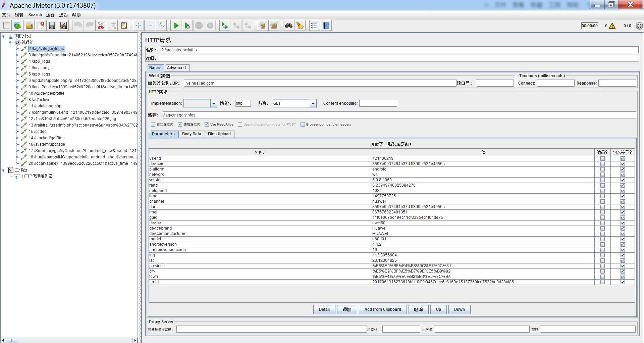The width and height of the screenshot is (644, 343).
Task: Open the Implementation dropdown
Action: pos(214,103)
